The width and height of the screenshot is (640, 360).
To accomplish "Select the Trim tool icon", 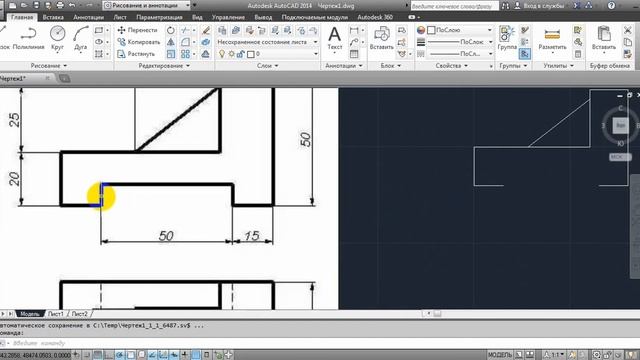I will (185, 30).
